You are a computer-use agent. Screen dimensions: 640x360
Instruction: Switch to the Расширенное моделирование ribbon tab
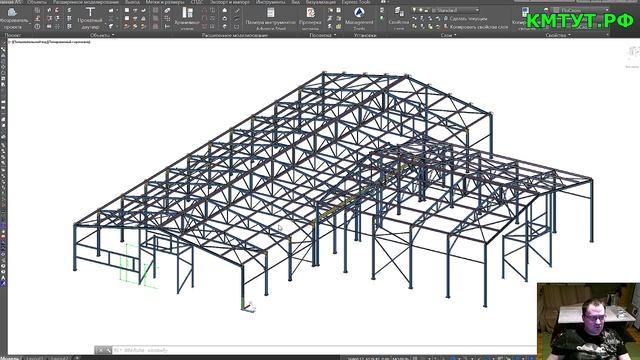click(86, 2)
